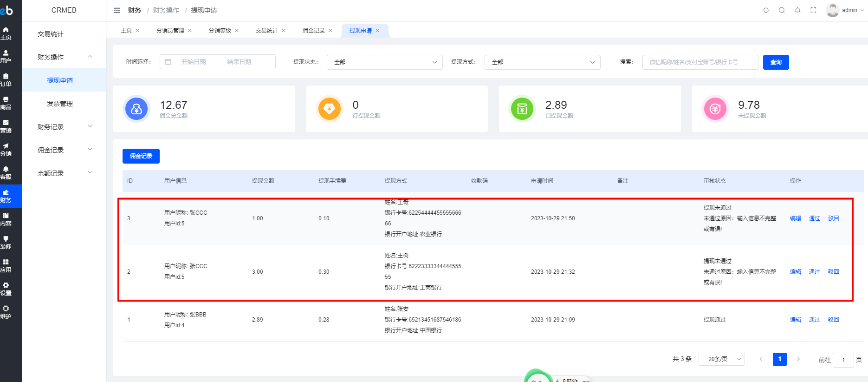
Task: Toggle the fullscreen icon
Action: (x=813, y=10)
